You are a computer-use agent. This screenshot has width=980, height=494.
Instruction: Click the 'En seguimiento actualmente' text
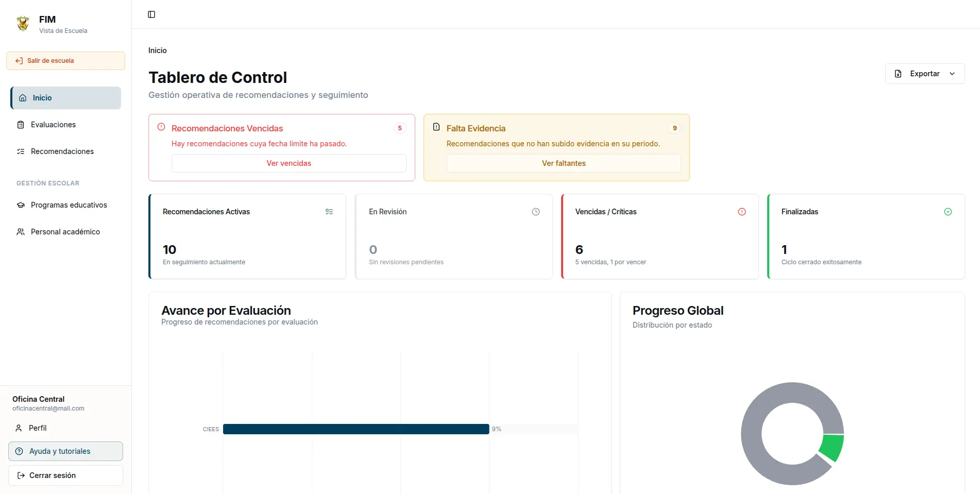click(x=204, y=262)
